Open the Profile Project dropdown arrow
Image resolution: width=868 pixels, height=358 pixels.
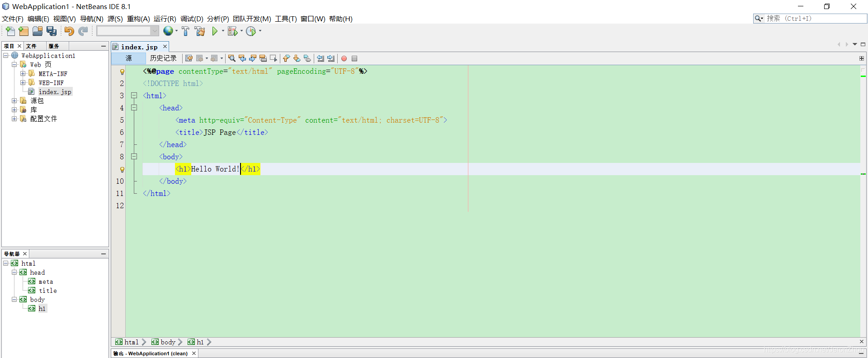pos(260,31)
